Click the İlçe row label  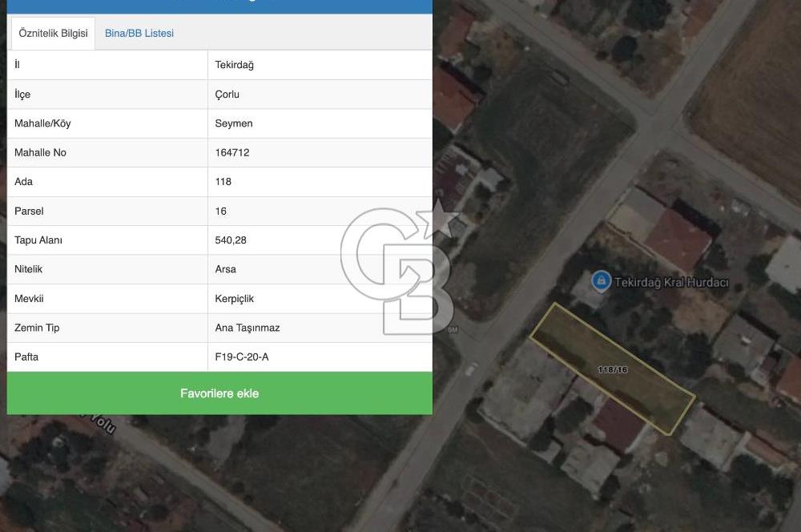coord(22,95)
